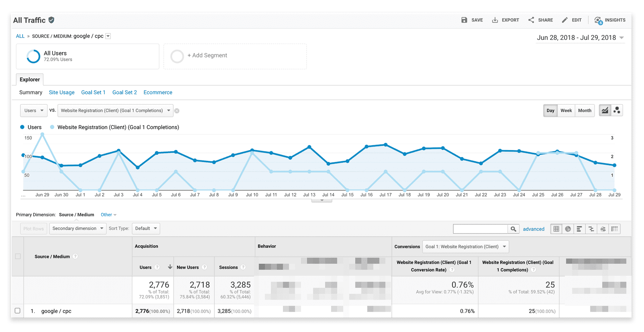Switch to the Ecommerce tab
Image resolution: width=644 pixels, height=332 pixels.
(x=158, y=92)
